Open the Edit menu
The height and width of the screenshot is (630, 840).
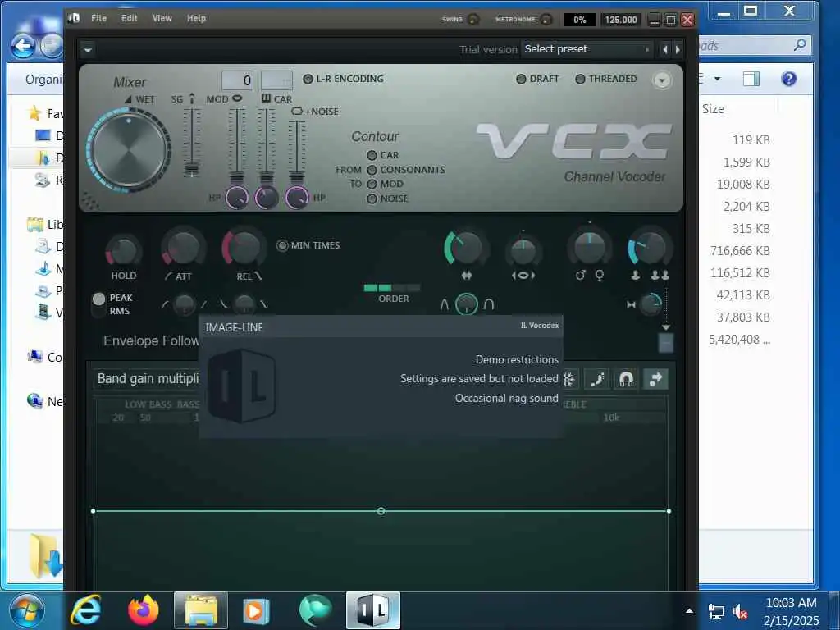(x=129, y=18)
